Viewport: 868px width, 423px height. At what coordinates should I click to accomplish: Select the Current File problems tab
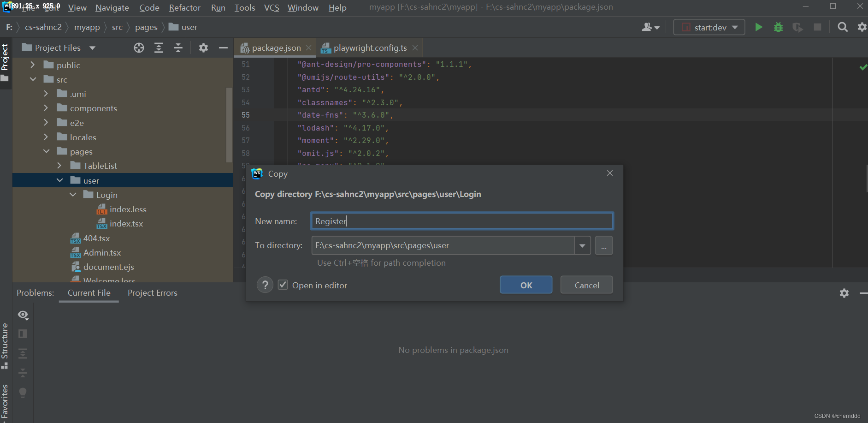pos(89,293)
